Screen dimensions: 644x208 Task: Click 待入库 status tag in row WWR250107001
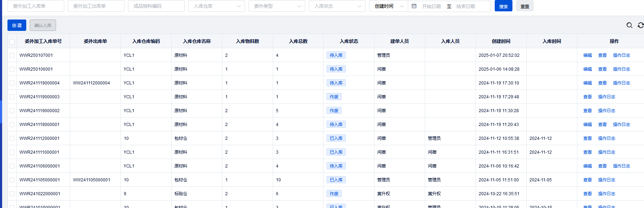tap(336, 55)
